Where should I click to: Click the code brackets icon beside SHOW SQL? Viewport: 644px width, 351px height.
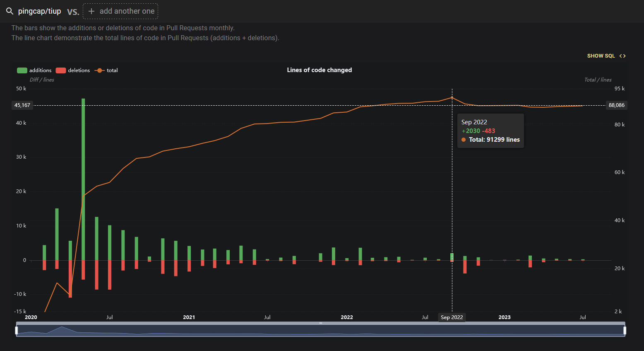point(622,56)
